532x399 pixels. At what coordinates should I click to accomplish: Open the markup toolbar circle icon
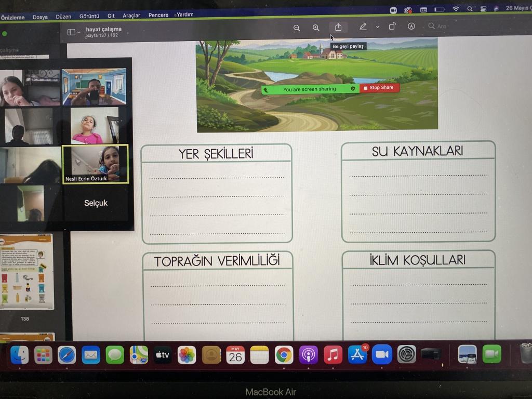tap(411, 26)
